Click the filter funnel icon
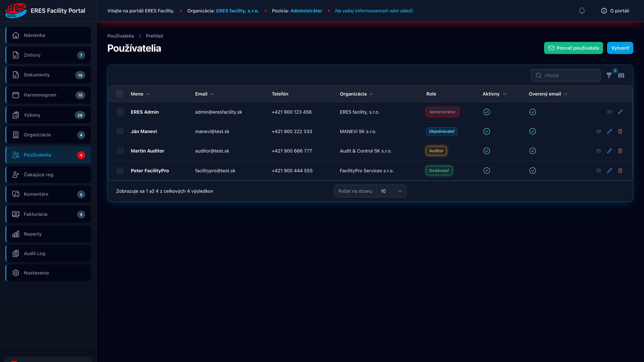 [609, 75]
